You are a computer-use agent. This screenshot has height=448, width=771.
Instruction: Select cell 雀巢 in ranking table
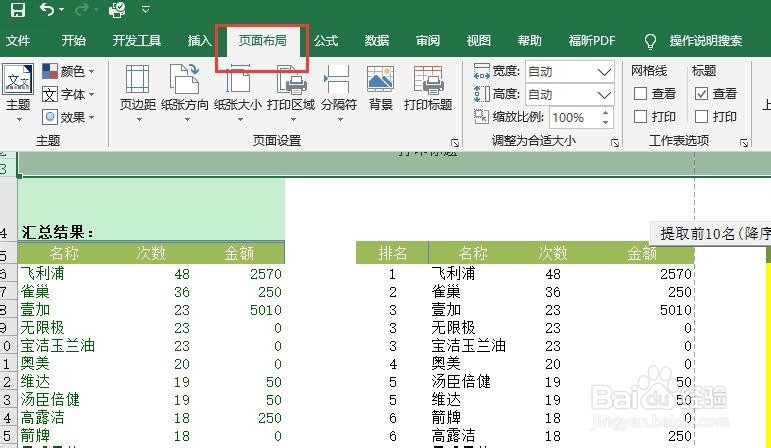coord(446,292)
